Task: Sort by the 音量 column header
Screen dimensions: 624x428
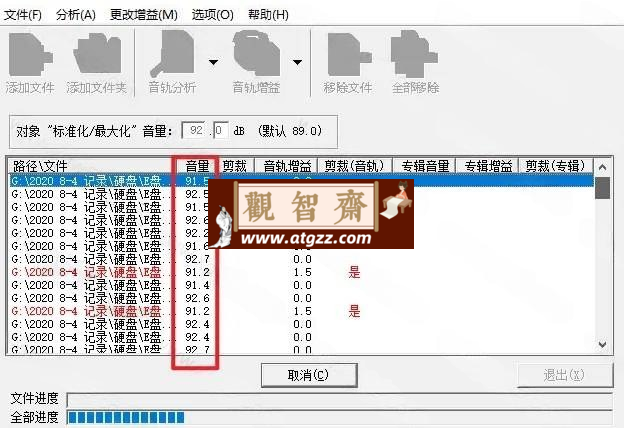Action: pos(196,166)
